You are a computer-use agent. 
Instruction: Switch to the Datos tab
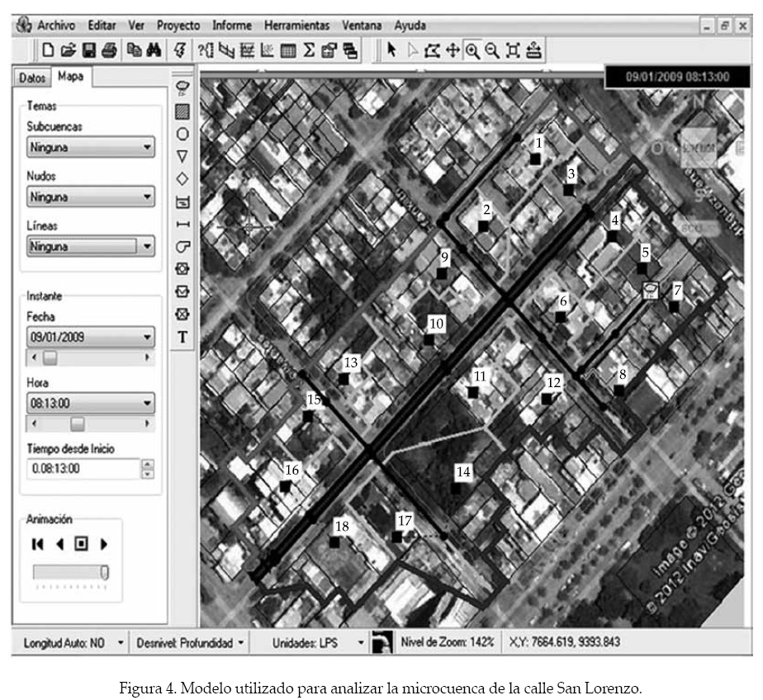(33, 77)
